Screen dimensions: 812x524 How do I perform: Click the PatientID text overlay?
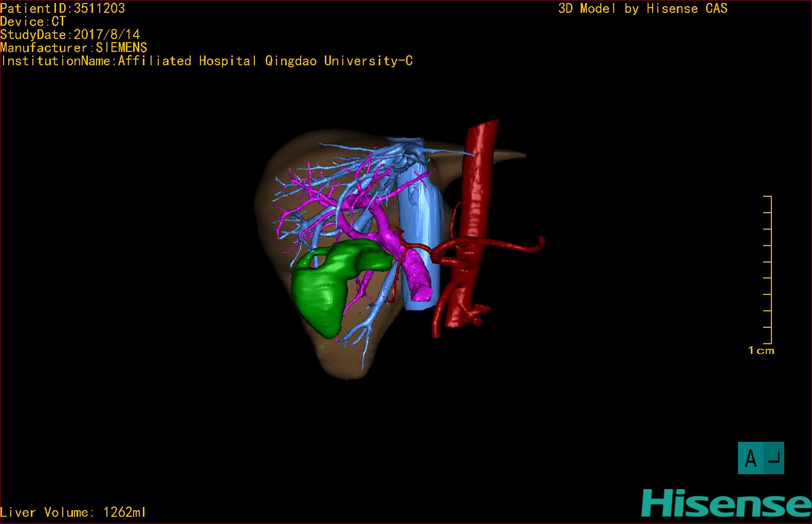(x=63, y=8)
